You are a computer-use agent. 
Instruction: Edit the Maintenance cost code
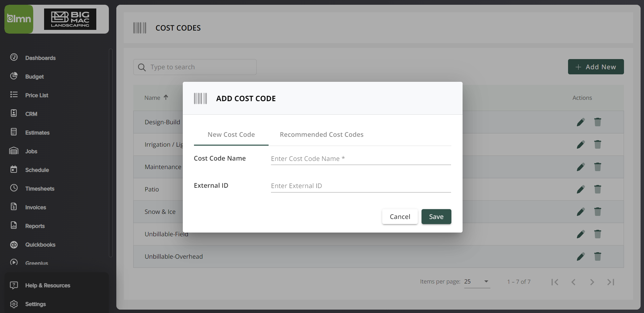point(581,167)
